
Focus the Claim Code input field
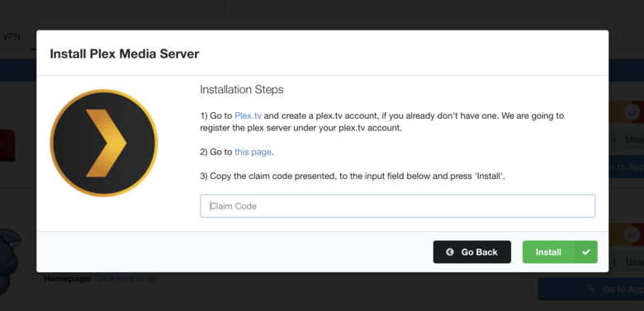pos(397,206)
